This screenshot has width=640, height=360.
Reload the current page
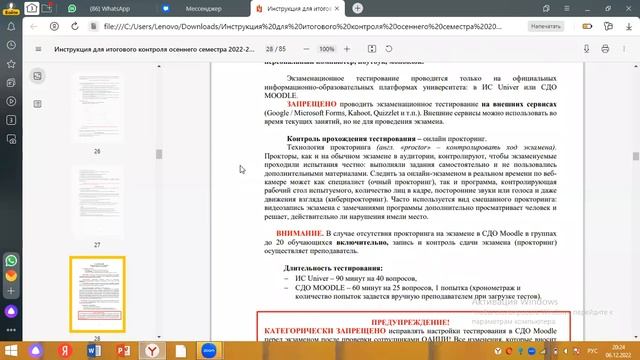[x=75, y=27]
